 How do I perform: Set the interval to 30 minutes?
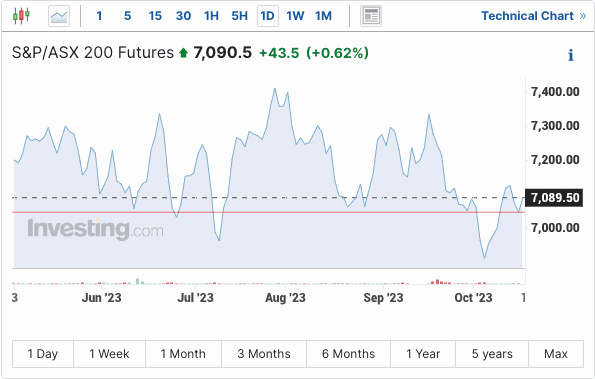point(183,16)
